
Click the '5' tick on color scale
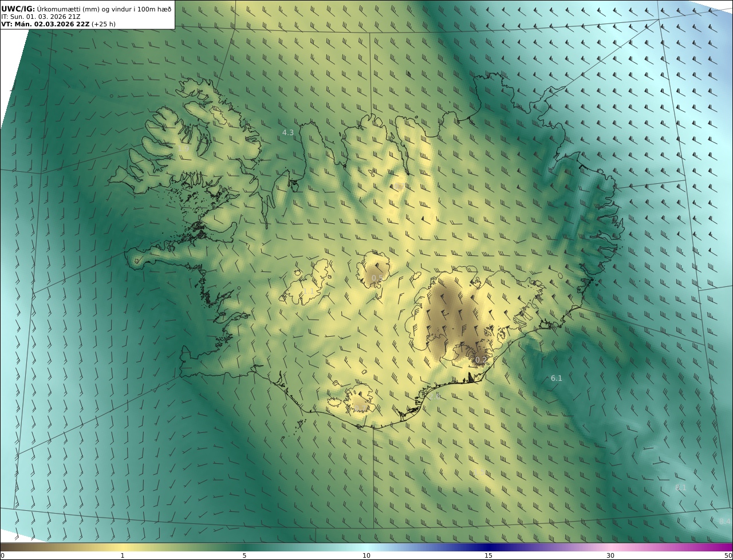[x=245, y=556]
